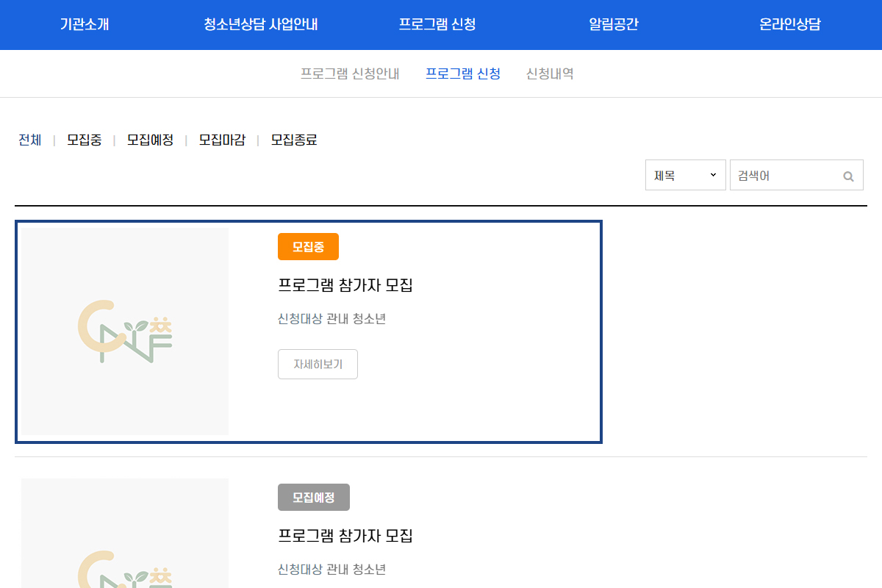Open thumbnail of the 모집중 program
Screen dimensions: 882x588
coord(125,331)
